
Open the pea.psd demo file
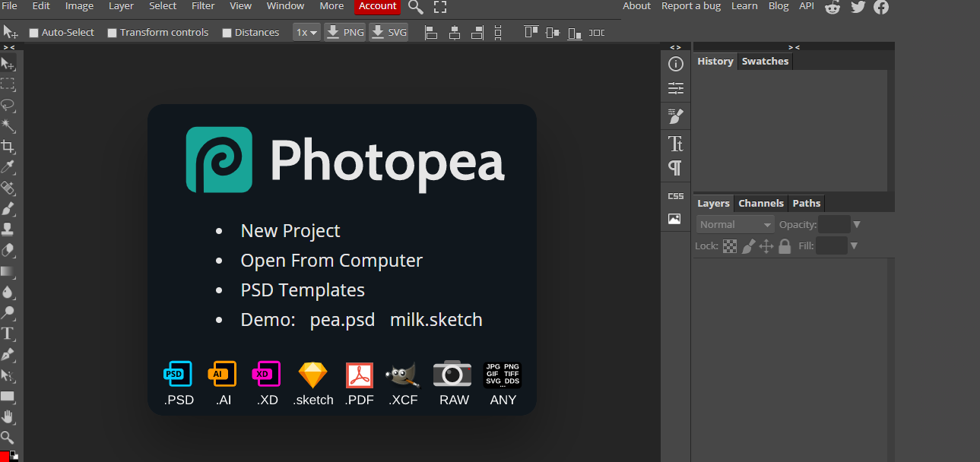(x=342, y=320)
